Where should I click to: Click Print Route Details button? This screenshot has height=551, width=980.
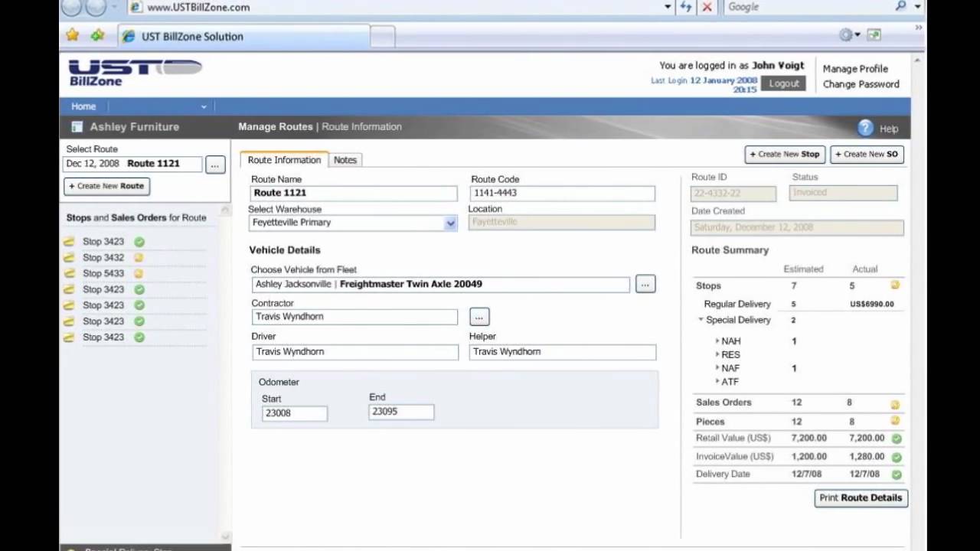click(861, 498)
